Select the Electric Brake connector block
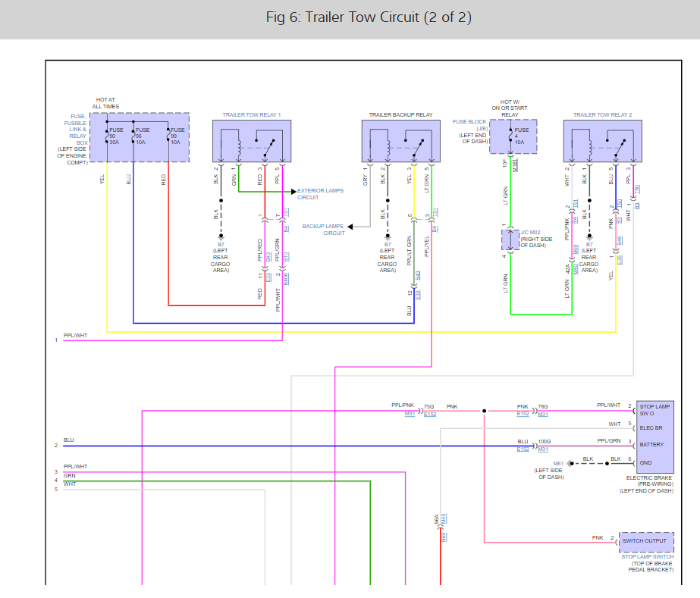Screen dimensions: 700x598 point(655,437)
